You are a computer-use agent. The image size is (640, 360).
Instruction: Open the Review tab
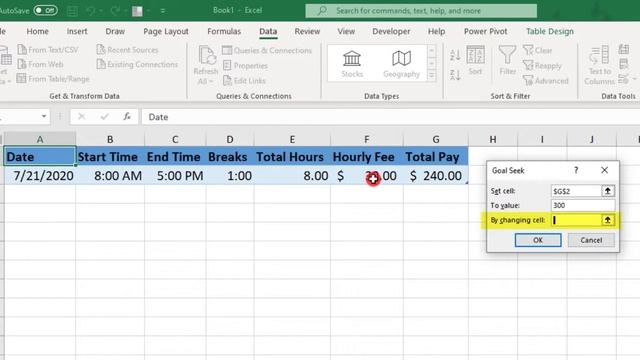(x=307, y=31)
